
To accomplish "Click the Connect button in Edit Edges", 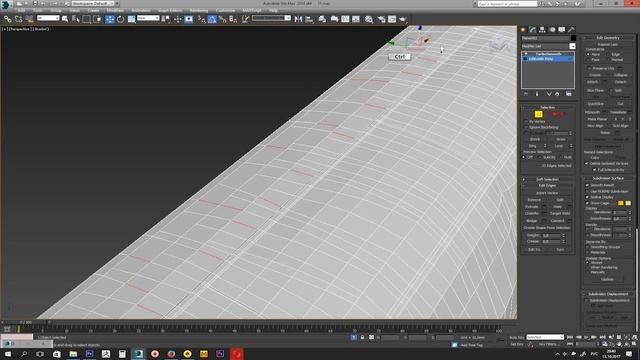I will 557,221.
